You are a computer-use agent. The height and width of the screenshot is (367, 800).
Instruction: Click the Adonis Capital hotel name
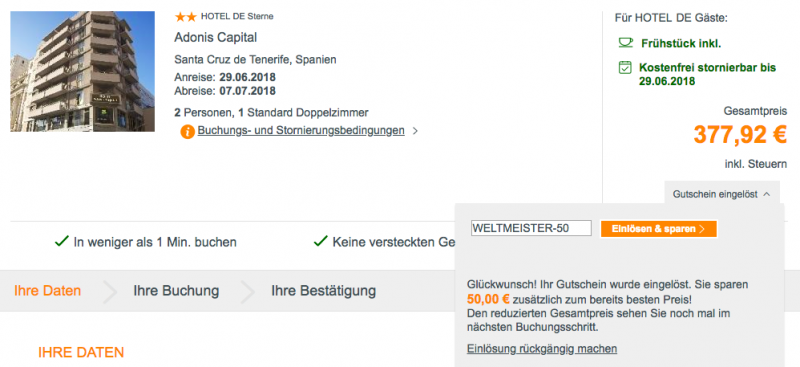coord(216,38)
